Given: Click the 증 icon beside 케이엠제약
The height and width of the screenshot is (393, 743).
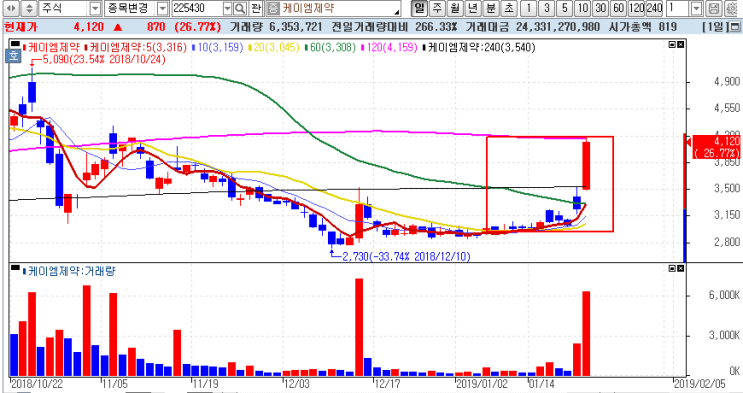Looking at the screenshot, I should [x=273, y=8].
